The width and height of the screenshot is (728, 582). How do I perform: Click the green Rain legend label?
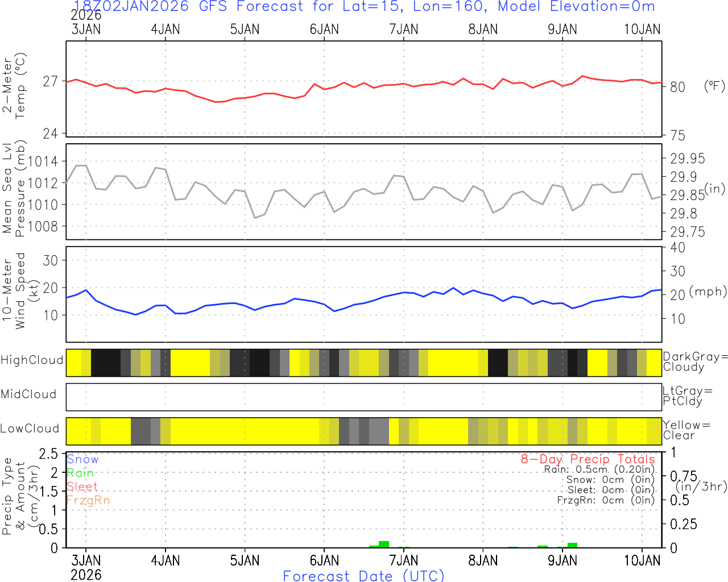click(x=80, y=473)
